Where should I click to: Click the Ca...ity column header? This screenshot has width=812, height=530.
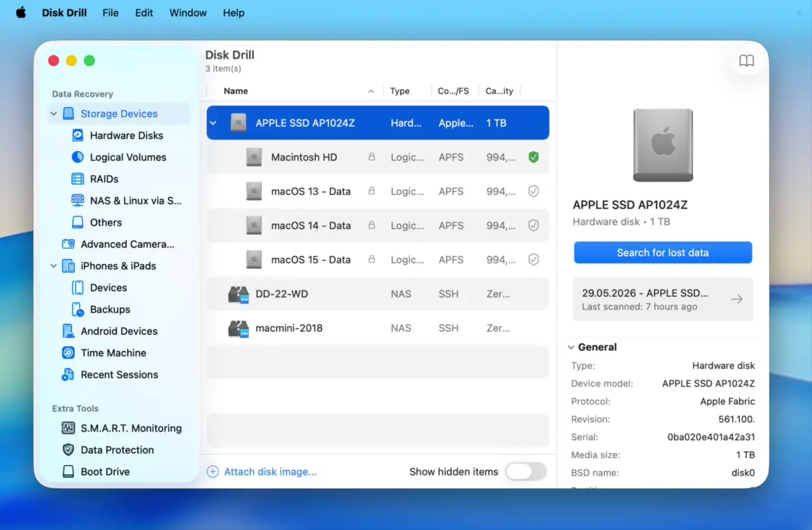point(499,91)
